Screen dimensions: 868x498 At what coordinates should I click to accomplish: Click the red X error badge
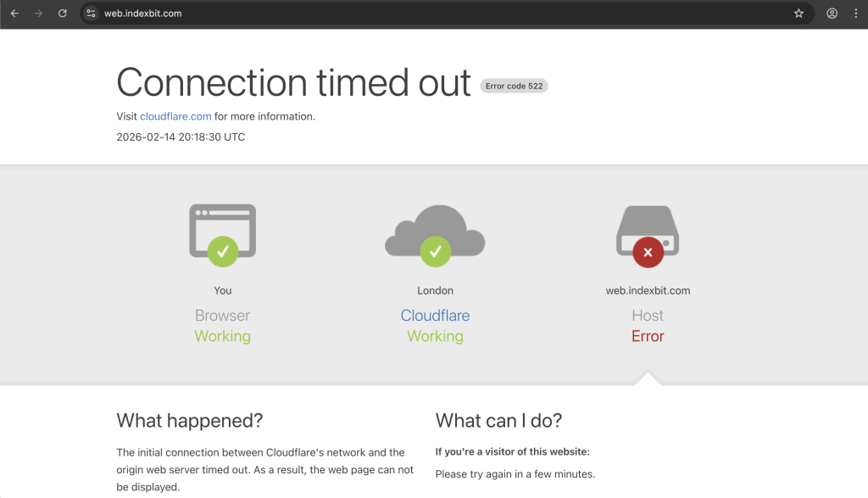pos(648,251)
